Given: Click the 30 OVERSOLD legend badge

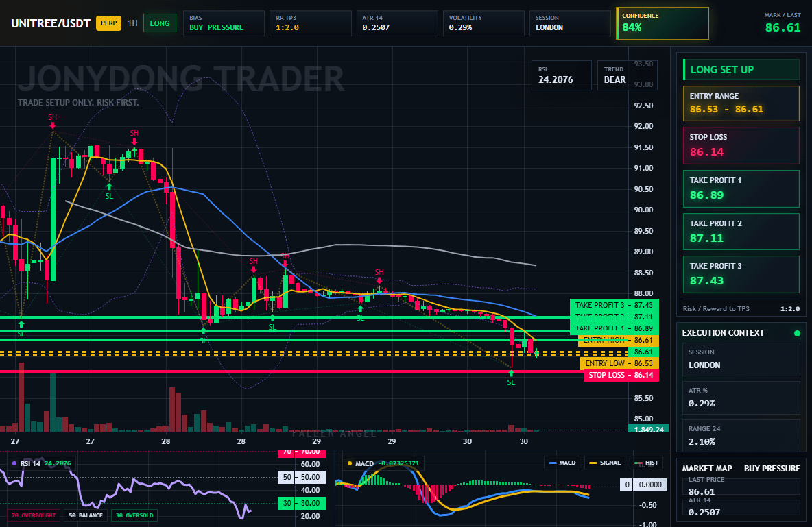Looking at the screenshot, I should (x=134, y=515).
